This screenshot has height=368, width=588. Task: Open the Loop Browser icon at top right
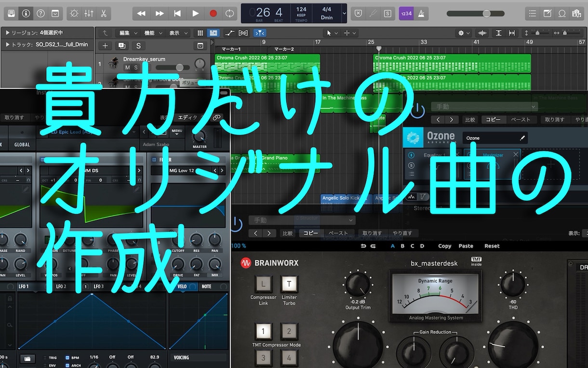point(562,14)
